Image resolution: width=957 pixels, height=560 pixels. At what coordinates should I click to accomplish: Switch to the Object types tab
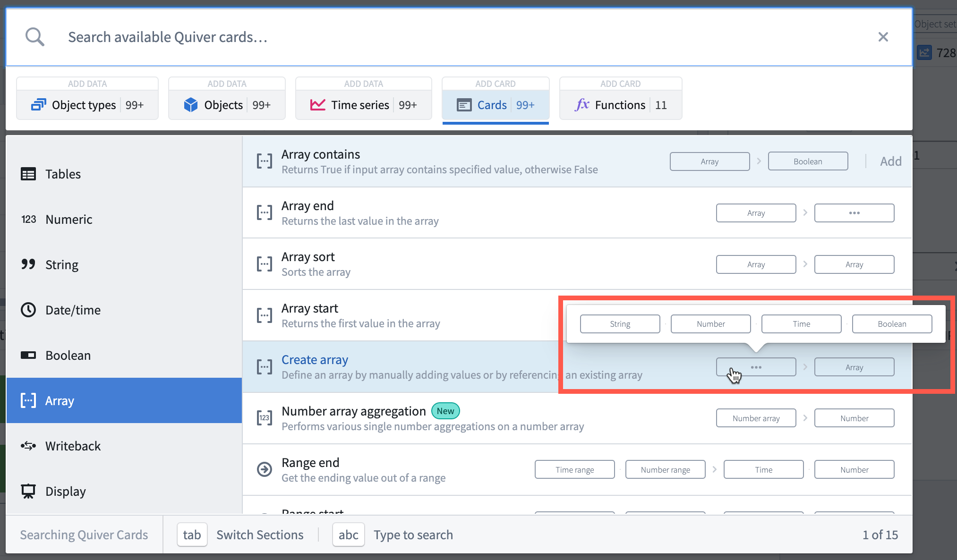click(x=87, y=98)
